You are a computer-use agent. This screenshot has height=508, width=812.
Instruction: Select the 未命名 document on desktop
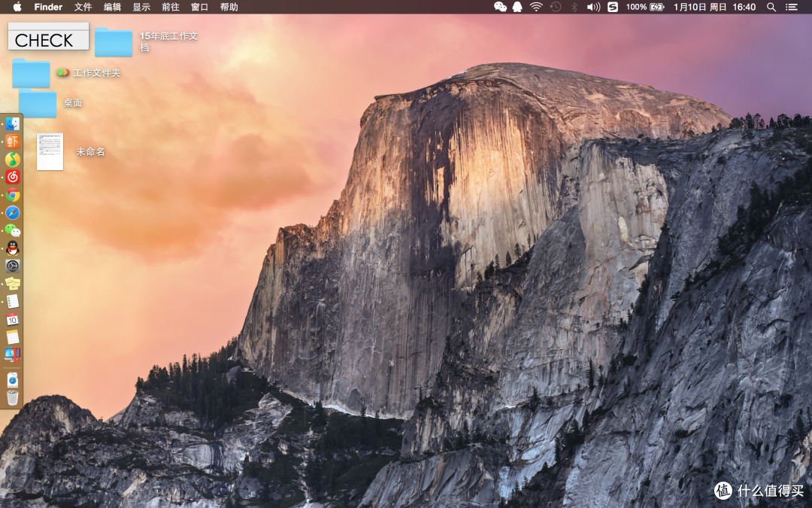(x=50, y=151)
